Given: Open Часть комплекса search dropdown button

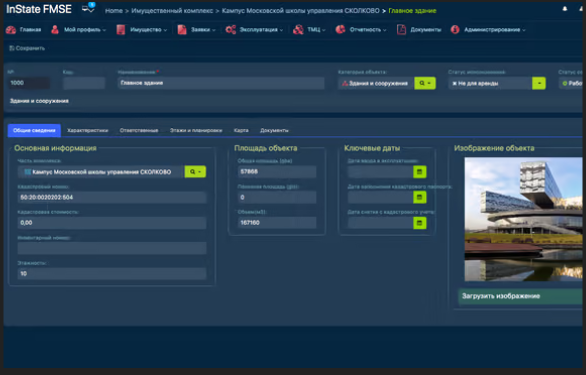Looking at the screenshot, I should [x=195, y=172].
